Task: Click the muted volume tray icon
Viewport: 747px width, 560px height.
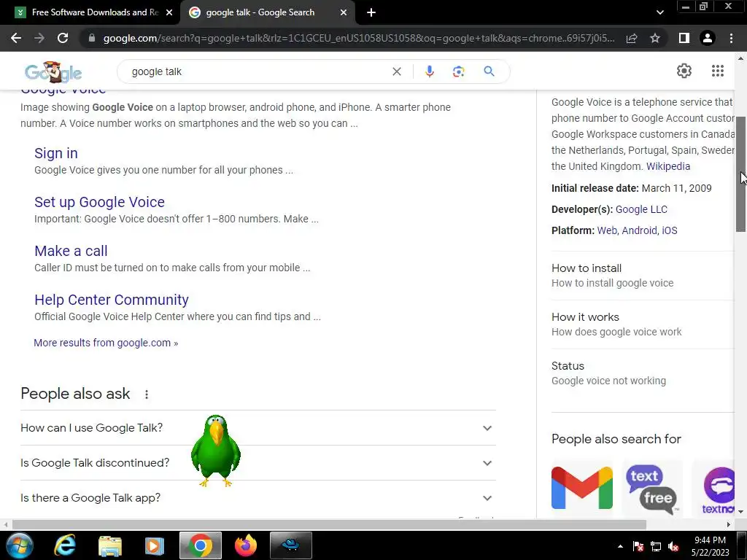Action: (x=673, y=547)
